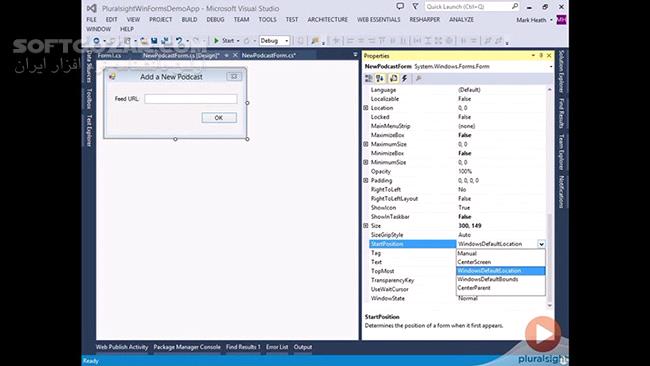Expand the Padding property node
Screen dimensions: 650x366
[x=366, y=181]
